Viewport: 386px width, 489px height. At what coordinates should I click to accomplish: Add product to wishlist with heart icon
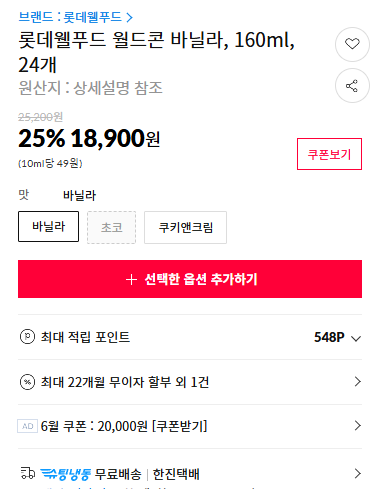coord(352,44)
